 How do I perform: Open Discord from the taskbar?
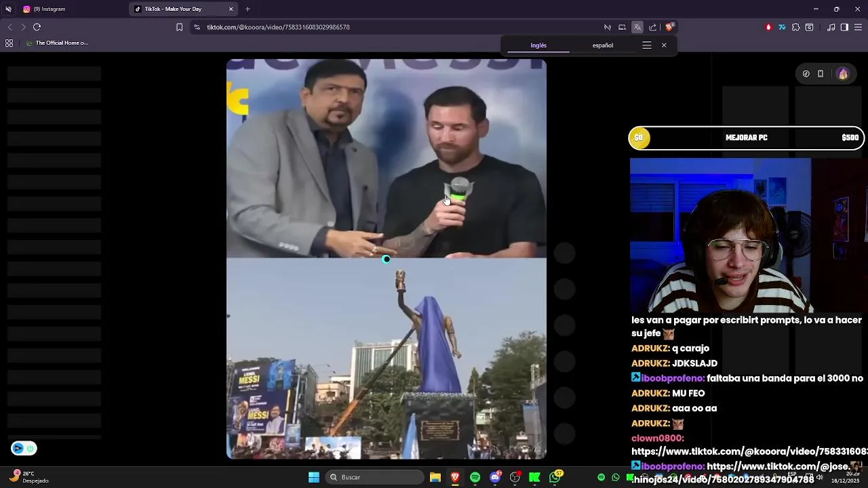click(x=495, y=477)
